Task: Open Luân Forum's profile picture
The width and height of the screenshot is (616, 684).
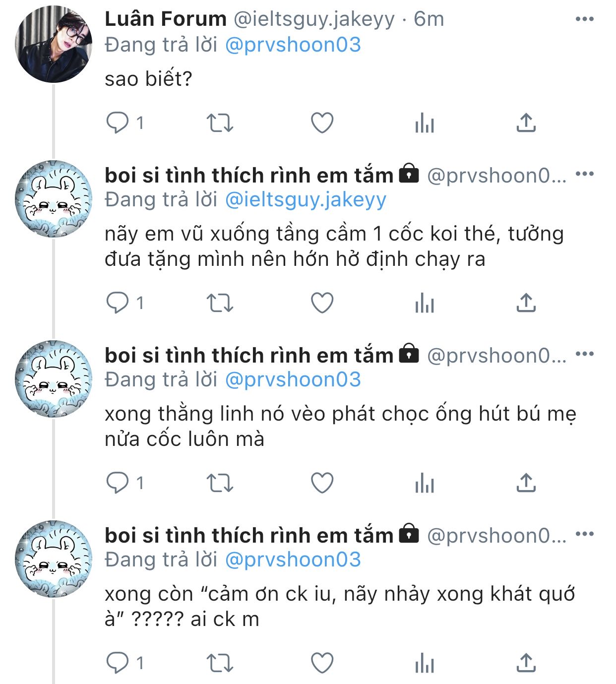Action: (x=54, y=44)
